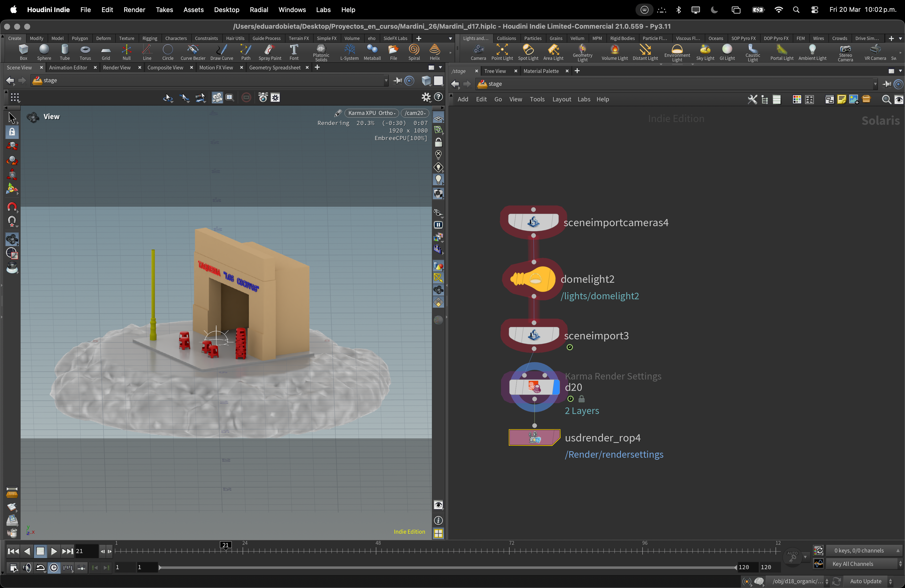Viewport: 905px width, 588px height.
Task: Switch to Geometry Spreadsheet tab
Action: pos(275,67)
